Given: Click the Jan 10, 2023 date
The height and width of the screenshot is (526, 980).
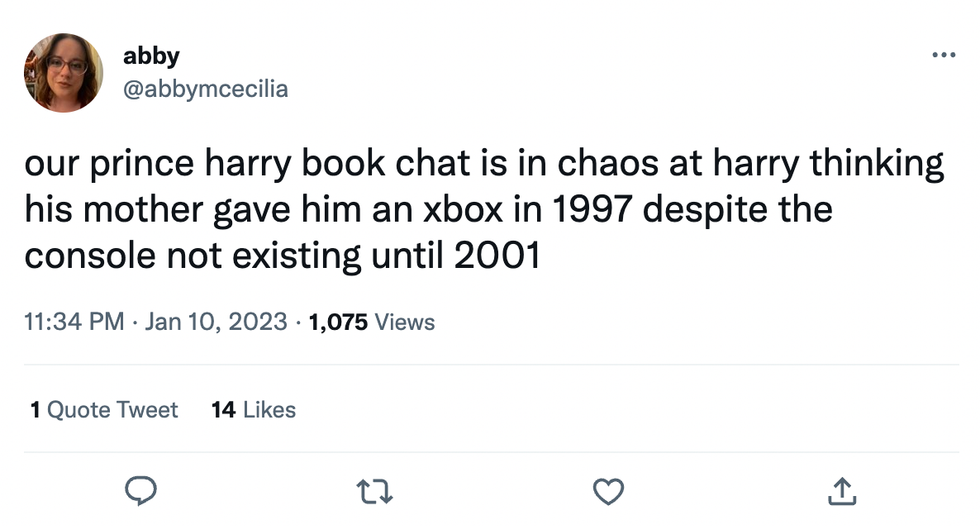Looking at the screenshot, I should [x=215, y=322].
